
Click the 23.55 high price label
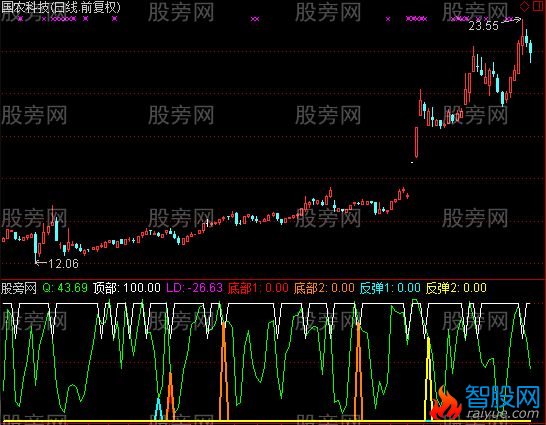(x=483, y=26)
